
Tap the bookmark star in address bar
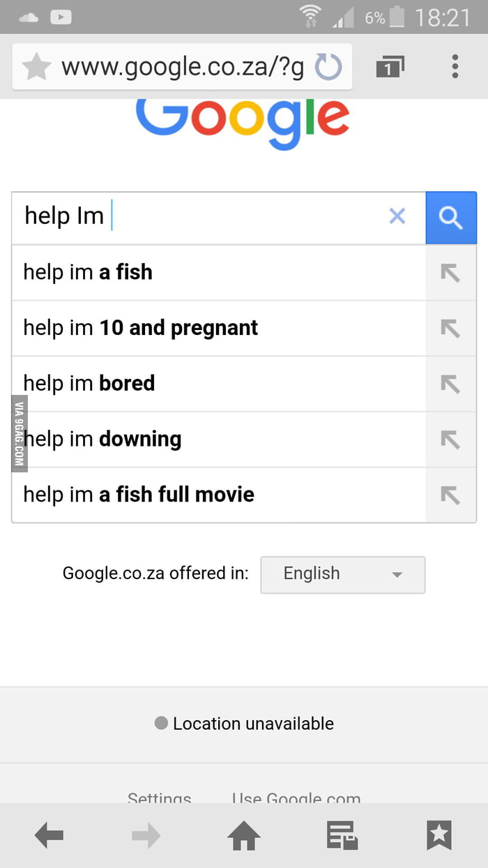click(x=36, y=67)
